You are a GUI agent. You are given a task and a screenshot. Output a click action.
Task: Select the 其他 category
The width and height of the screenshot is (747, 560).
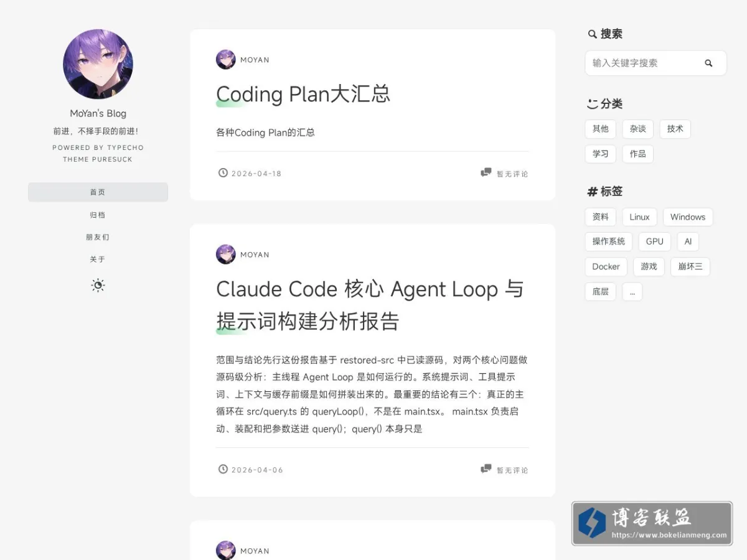pos(601,129)
